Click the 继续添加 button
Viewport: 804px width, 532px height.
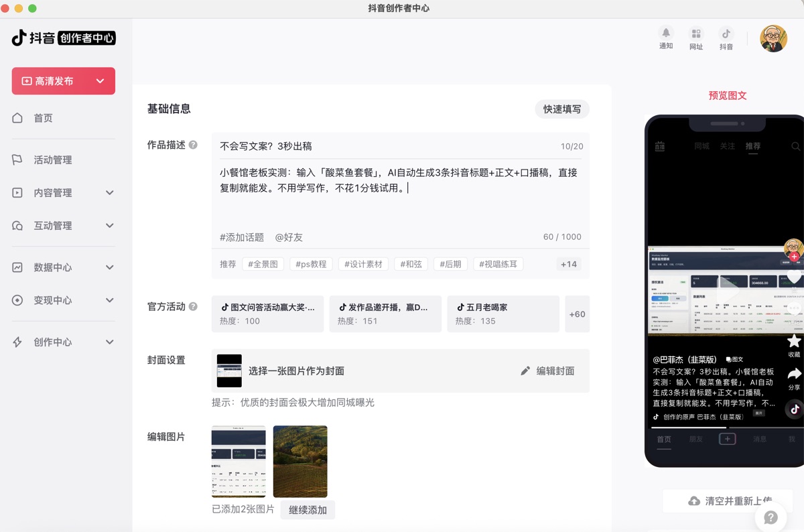(308, 510)
